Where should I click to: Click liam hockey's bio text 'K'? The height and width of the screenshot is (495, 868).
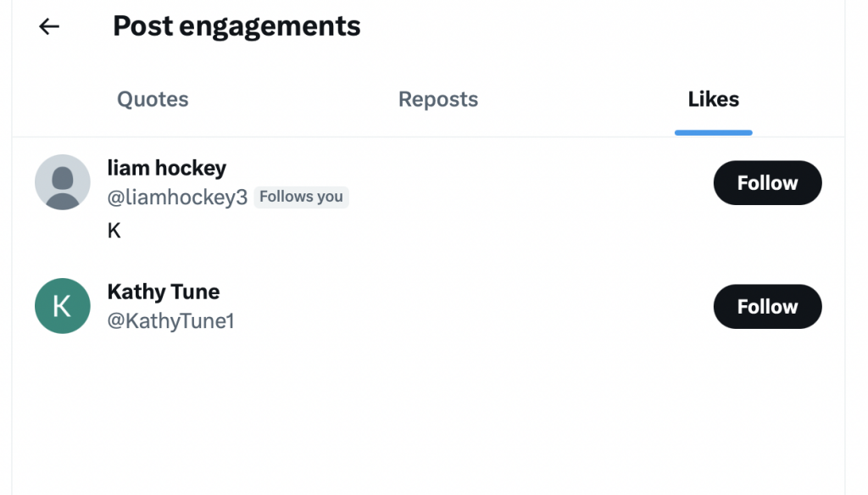pyautogui.click(x=114, y=231)
